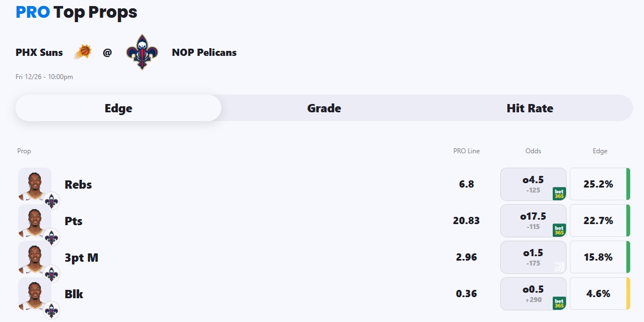Click the 4.6% edge box for Blk
The width and height of the screenshot is (644, 322).
coord(599,294)
